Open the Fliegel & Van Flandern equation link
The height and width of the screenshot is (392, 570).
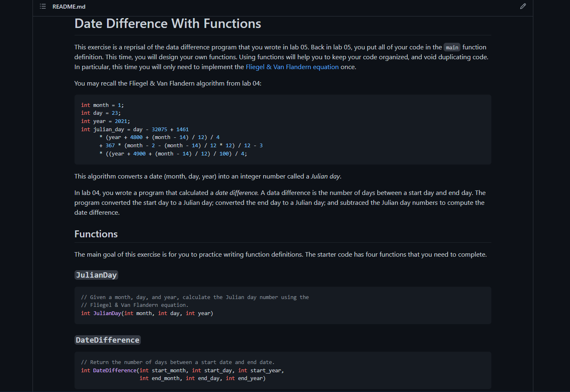tap(292, 67)
